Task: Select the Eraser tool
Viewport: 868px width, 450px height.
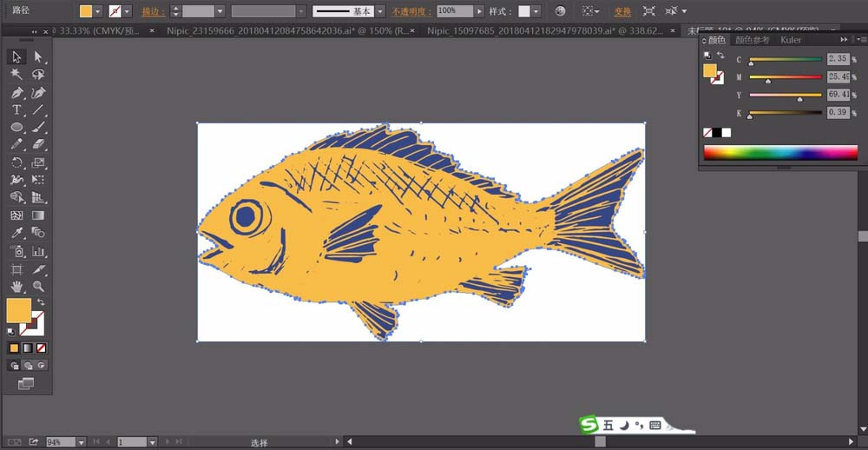Action: [38, 144]
